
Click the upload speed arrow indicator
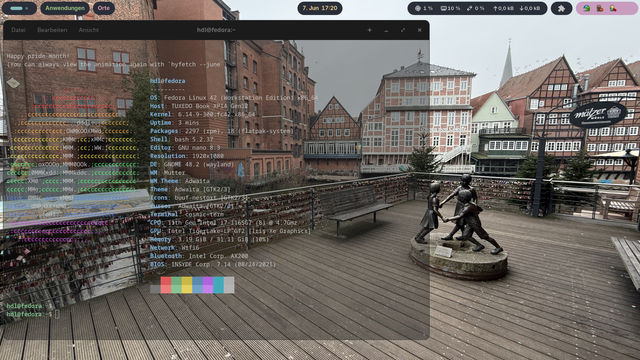click(503, 8)
